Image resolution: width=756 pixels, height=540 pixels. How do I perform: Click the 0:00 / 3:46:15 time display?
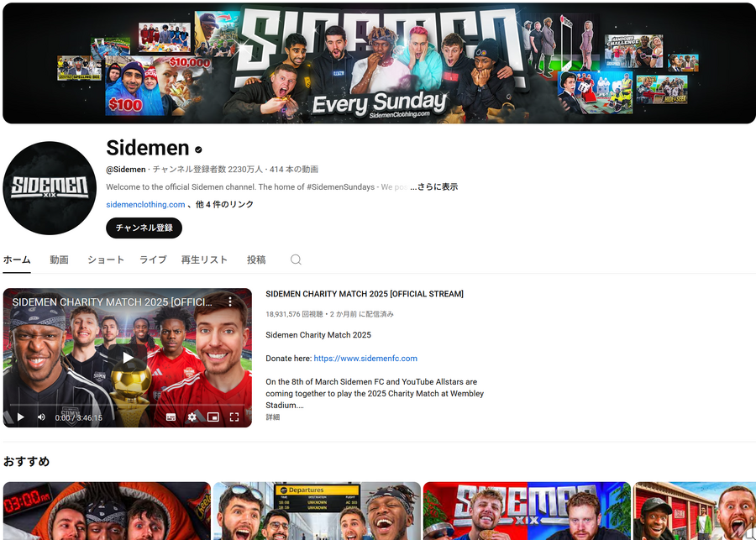(x=79, y=417)
